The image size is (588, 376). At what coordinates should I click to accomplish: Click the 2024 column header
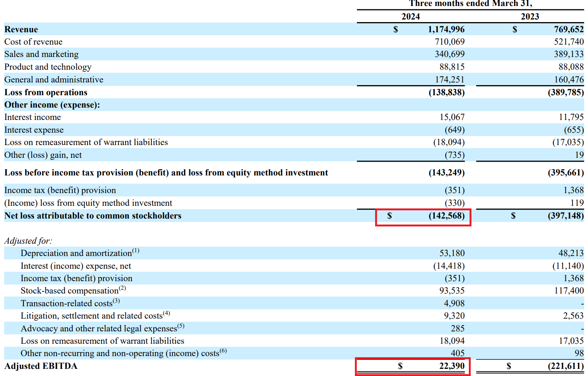(410, 16)
